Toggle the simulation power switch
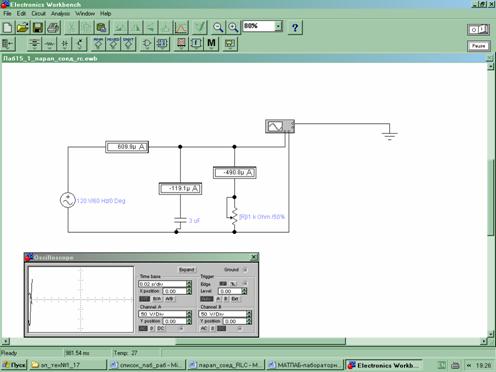 pyautogui.click(x=479, y=30)
